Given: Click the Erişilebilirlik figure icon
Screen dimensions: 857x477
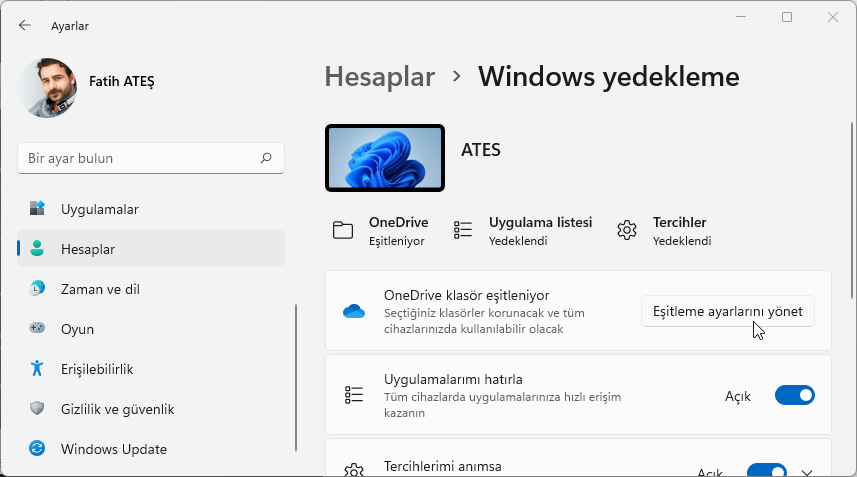Looking at the screenshot, I should click(x=37, y=368).
